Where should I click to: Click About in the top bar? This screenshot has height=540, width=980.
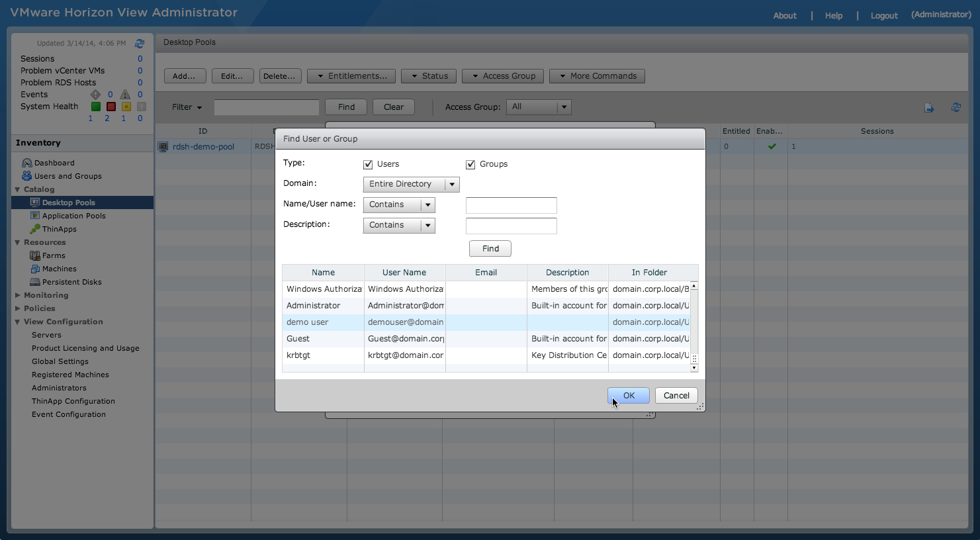pyautogui.click(x=784, y=15)
